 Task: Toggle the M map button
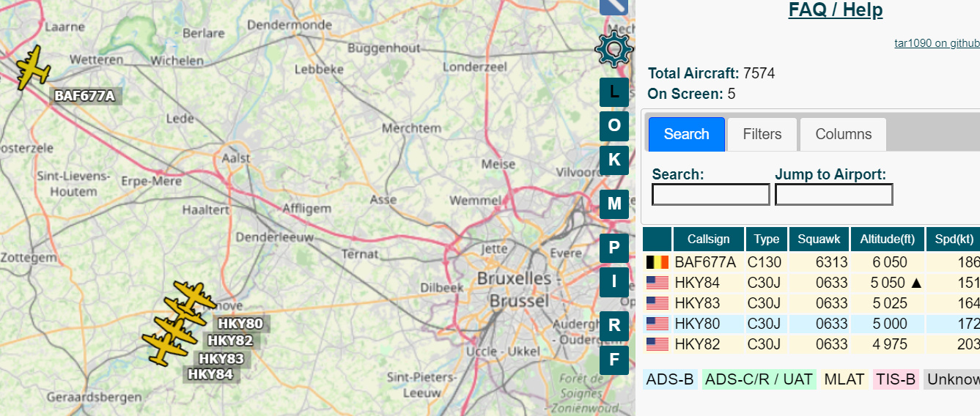(x=614, y=204)
